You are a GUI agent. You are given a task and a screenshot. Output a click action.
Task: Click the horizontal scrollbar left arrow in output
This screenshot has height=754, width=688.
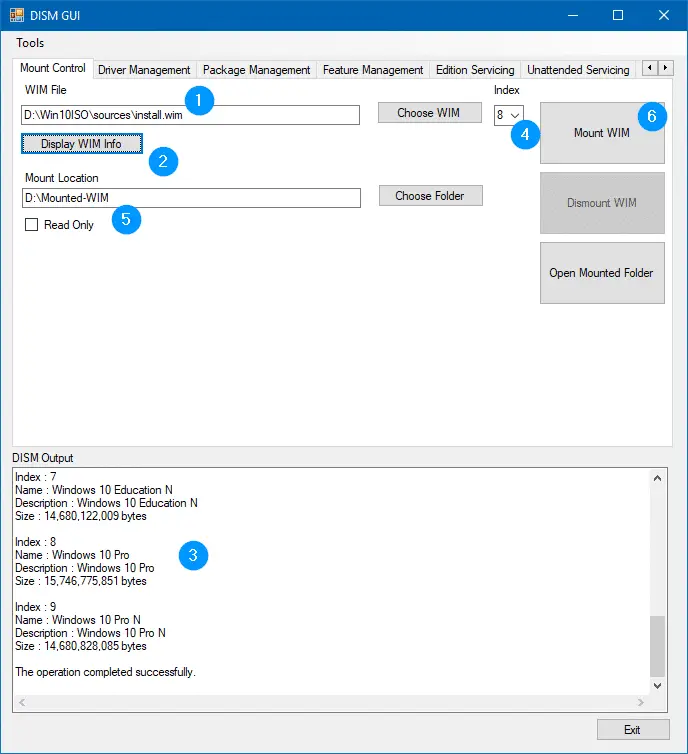coord(22,703)
